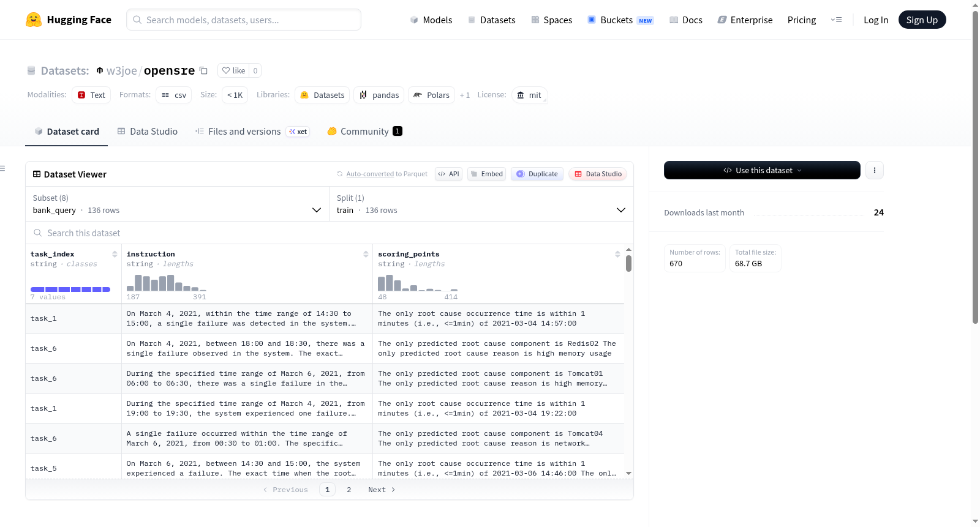Click the mit license tag
Image resolution: width=980 pixels, height=527 pixels.
tap(529, 95)
